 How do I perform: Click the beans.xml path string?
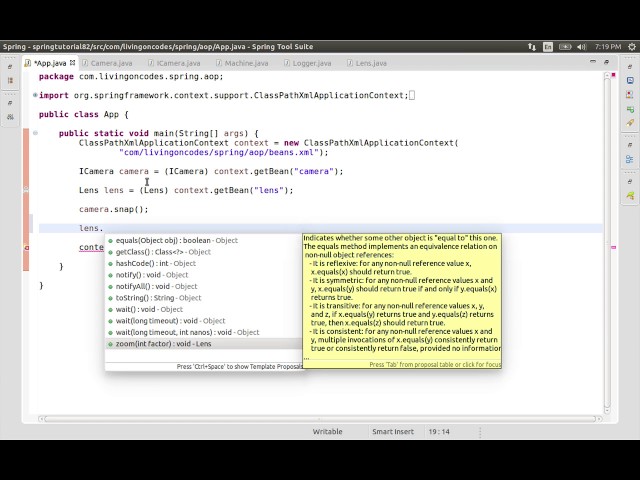(218, 153)
